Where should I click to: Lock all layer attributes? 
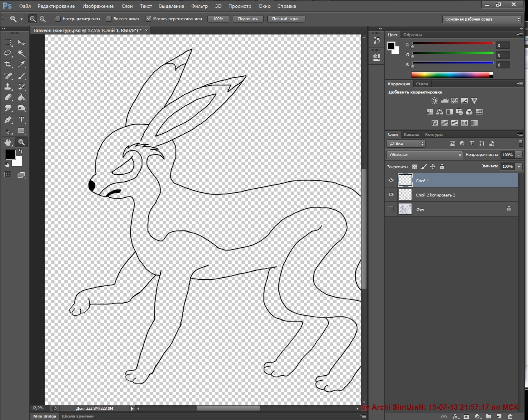442,167
